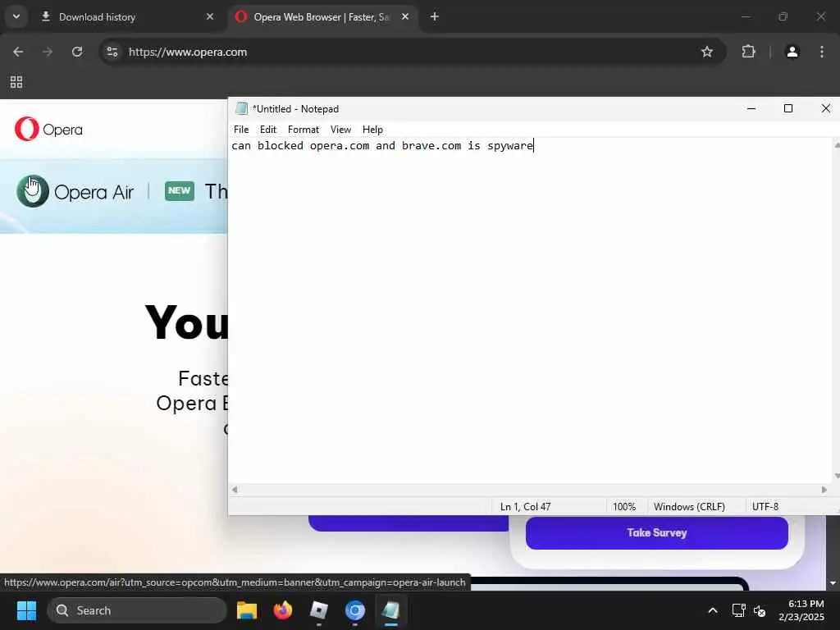Reload the opera.com page
840x630 pixels.
click(77, 52)
